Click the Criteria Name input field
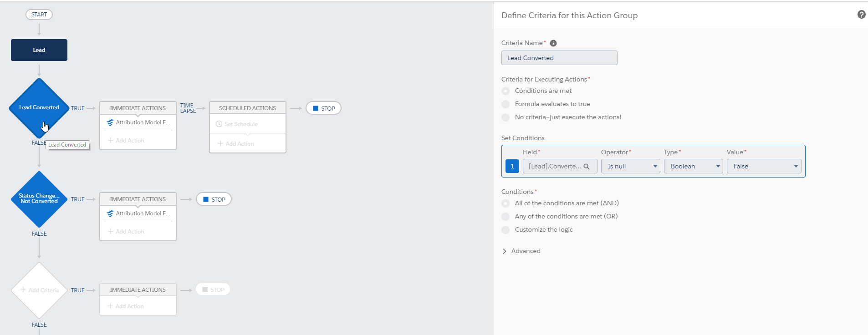Viewport: 868px width, 335px height. (x=559, y=58)
